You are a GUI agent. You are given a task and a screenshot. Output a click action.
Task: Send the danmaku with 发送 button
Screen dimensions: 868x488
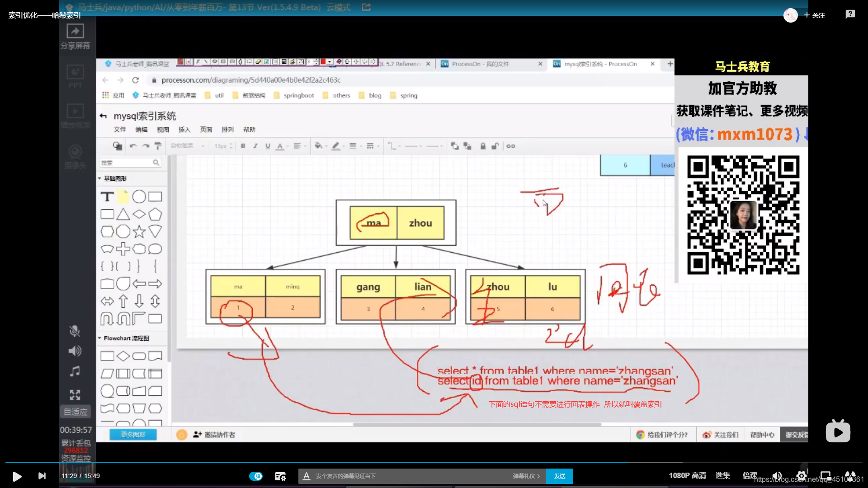(560, 476)
